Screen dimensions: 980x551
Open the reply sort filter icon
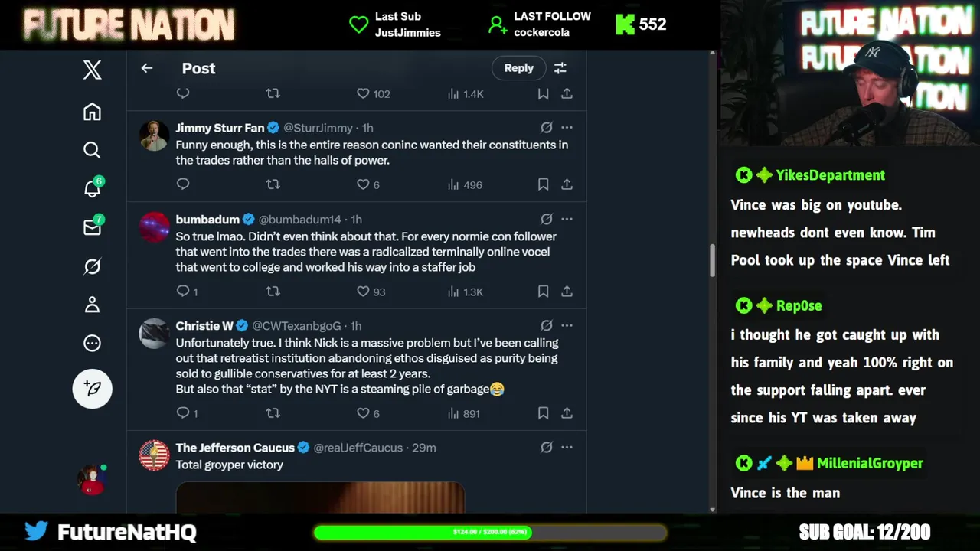(560, 68)
